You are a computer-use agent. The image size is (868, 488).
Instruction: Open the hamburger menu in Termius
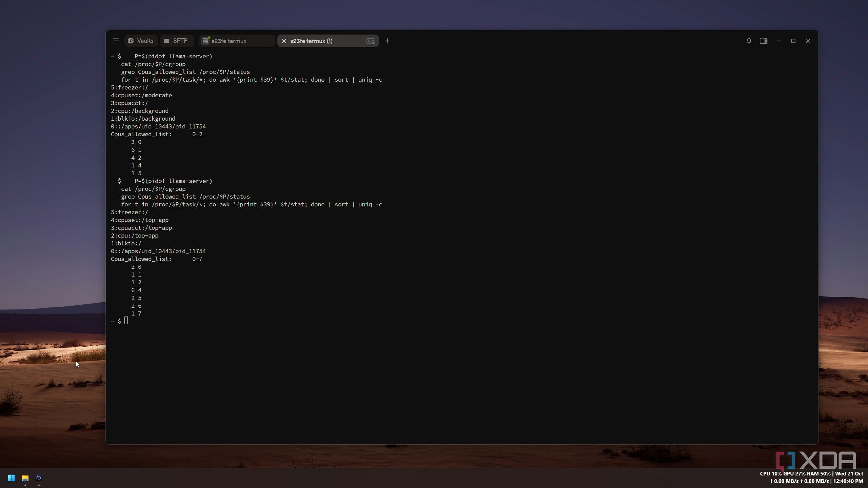pyautogui.click(x=116, y=41)
